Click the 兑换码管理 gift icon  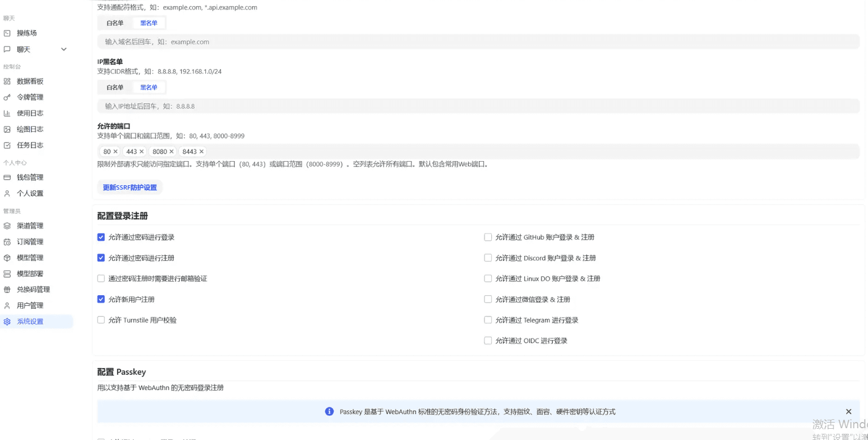pyautogui.click(x=7, y=290)
